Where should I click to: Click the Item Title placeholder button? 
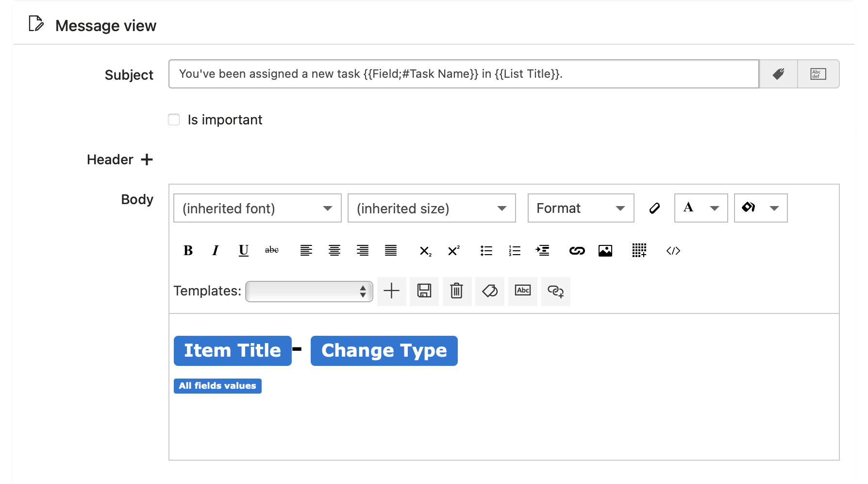tap(232, 350)
